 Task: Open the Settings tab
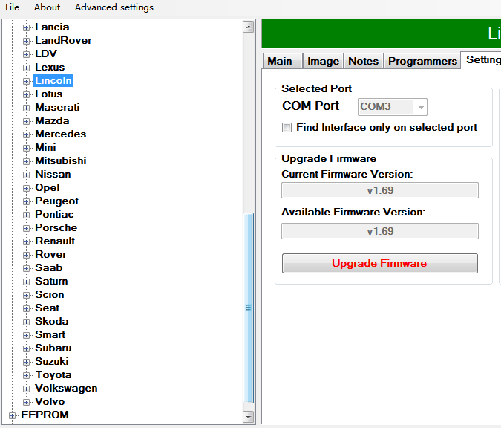pyautogui.click(x=482, y=60)
